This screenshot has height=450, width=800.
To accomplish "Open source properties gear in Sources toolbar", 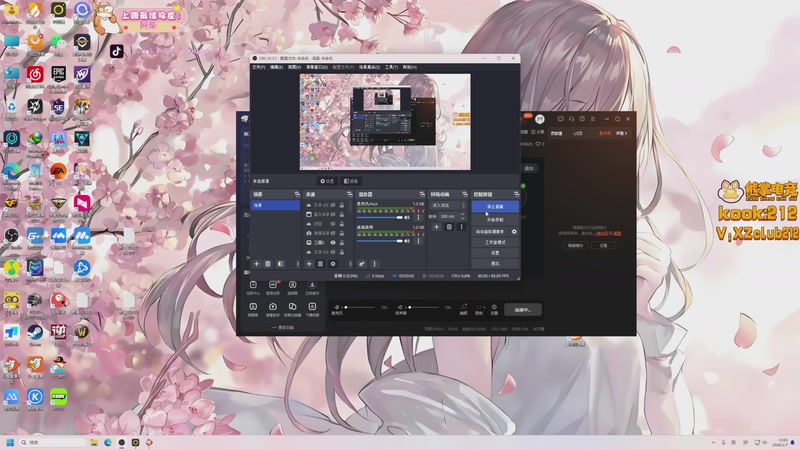I will coord(333,264).
